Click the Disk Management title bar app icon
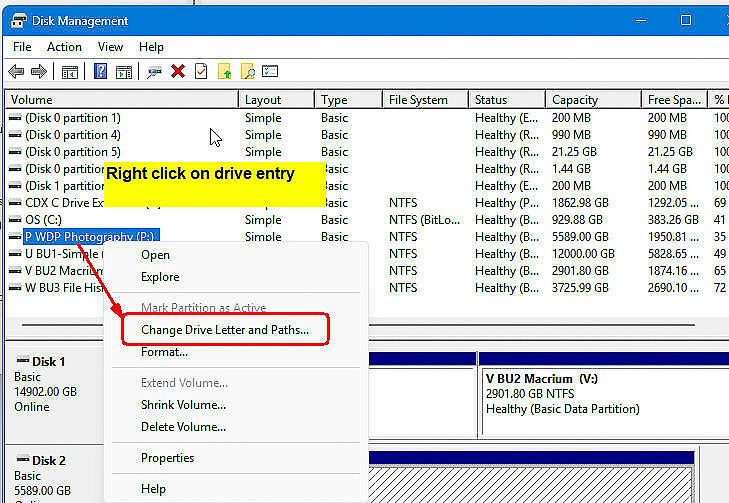Screen dimensions: 729x503 [19, 21]
